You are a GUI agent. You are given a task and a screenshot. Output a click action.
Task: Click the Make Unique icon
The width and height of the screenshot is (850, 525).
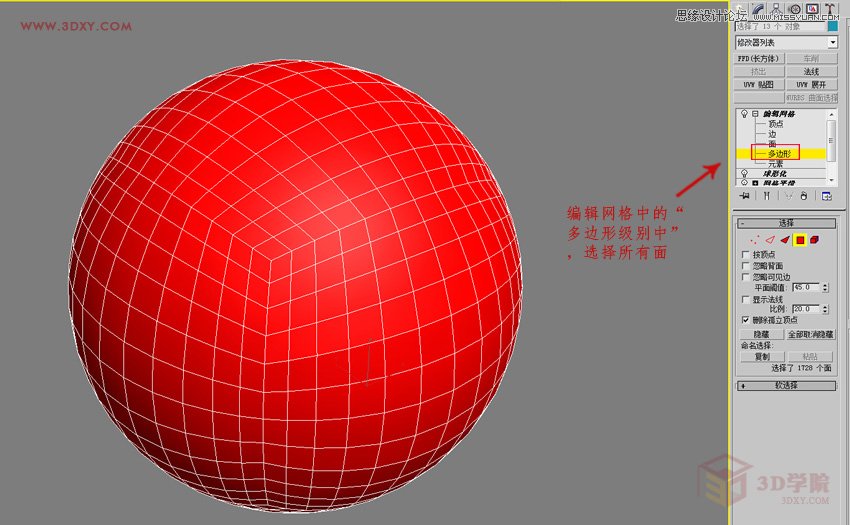tap(788, 196)
